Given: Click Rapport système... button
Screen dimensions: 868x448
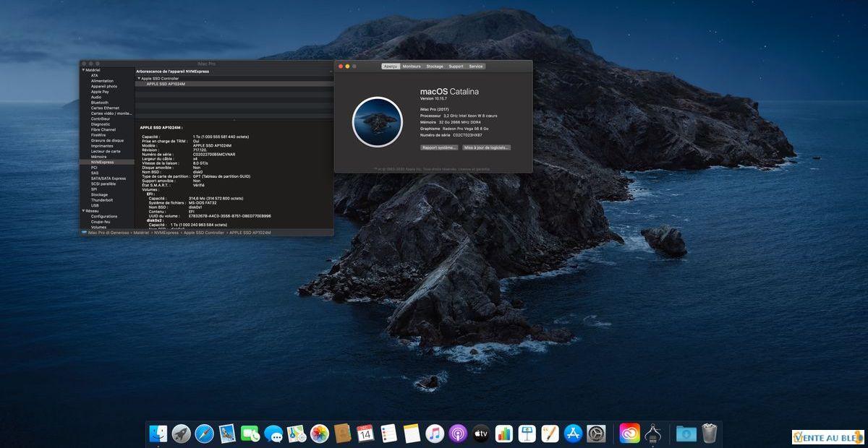Looking at the screenshot, I should [x=439, y=147].
